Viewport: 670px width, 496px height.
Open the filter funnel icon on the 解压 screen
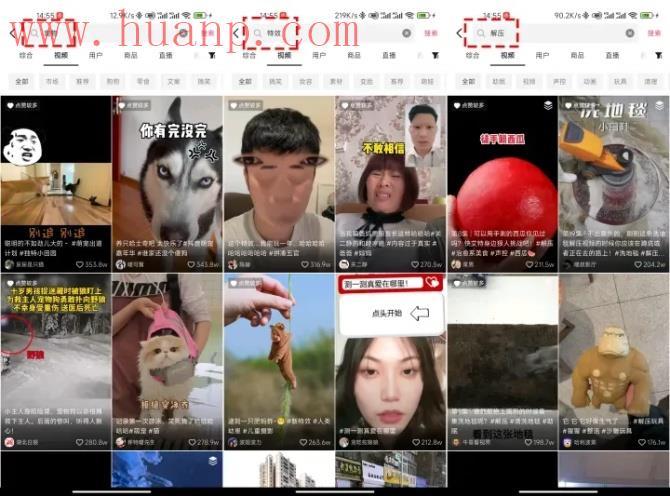click(x=658, y=55)
